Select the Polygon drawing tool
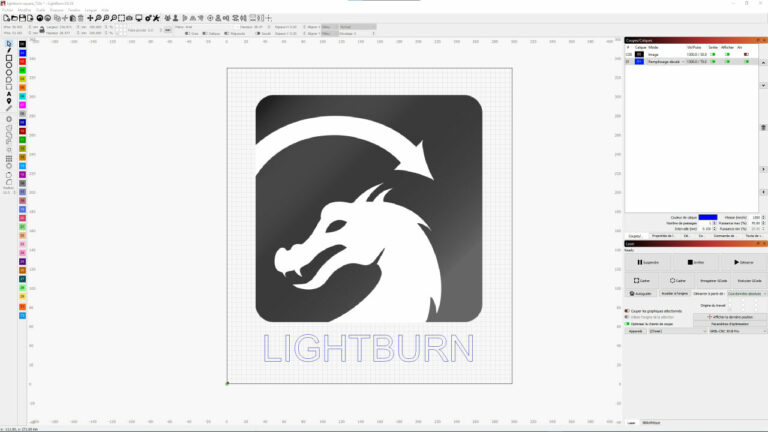The height and width of the screenshot is (432, 768). pos(9,72)
